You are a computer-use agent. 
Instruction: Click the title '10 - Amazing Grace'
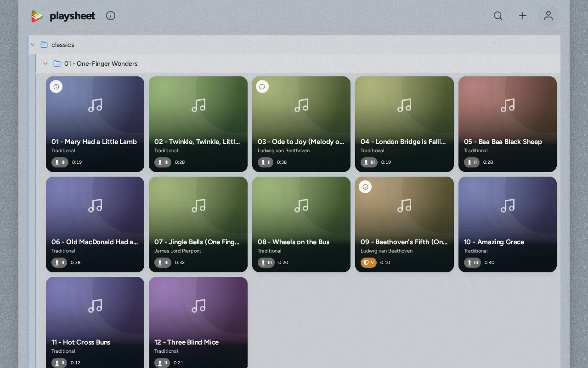click(x=494, y=242)
